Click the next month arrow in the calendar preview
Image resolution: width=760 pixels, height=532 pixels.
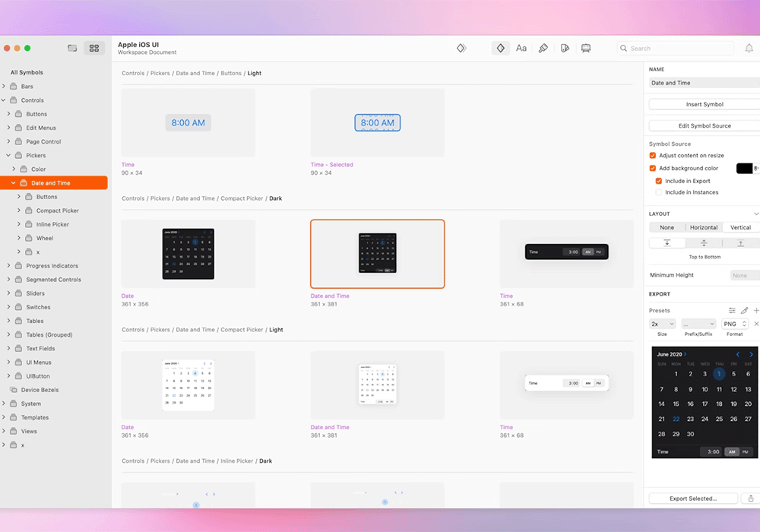(x=751, y=354)
